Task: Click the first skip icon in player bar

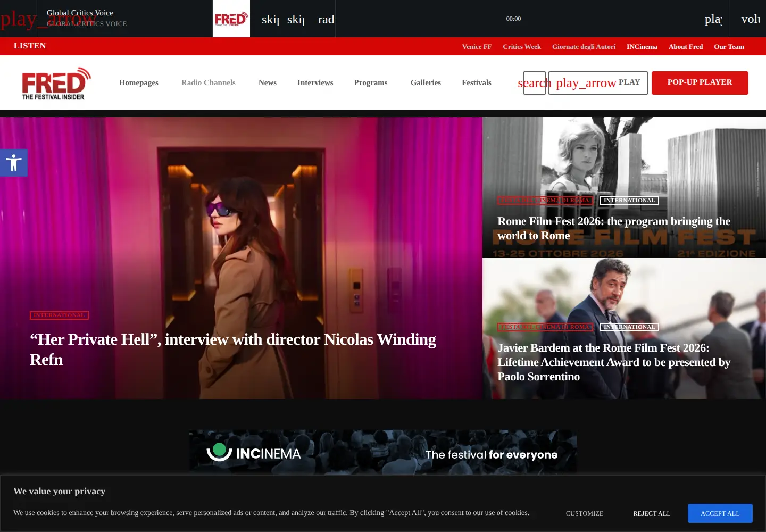Action: 270,19
